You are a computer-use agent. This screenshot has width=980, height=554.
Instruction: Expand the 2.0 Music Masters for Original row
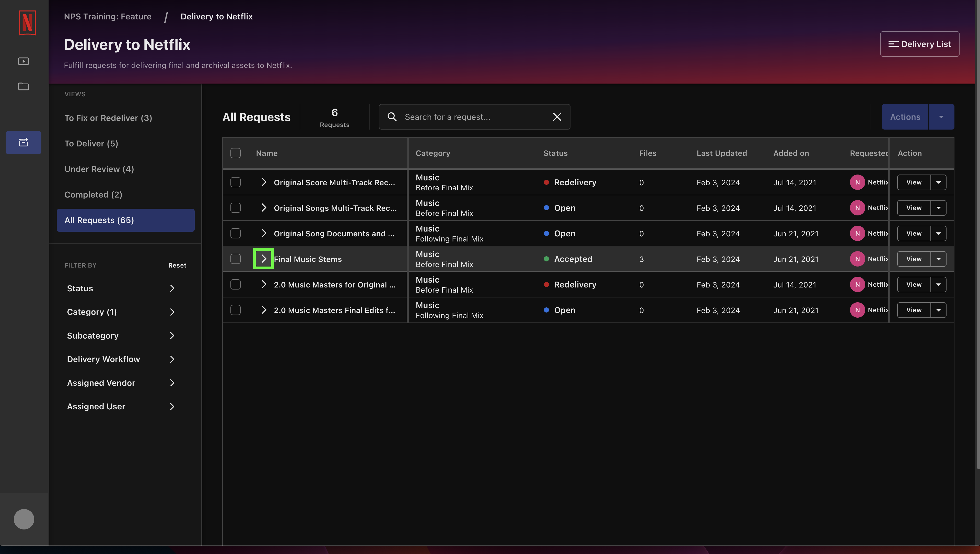(x=264, y=284)
